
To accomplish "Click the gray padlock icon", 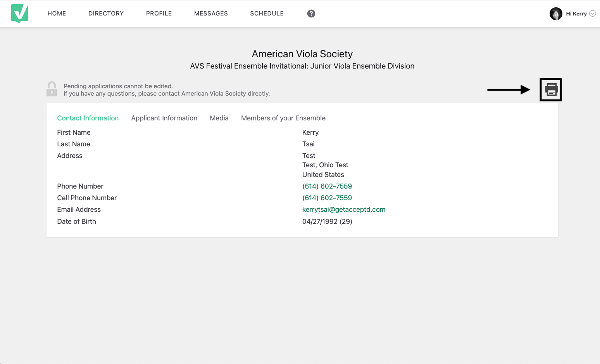I will [52, 89].
